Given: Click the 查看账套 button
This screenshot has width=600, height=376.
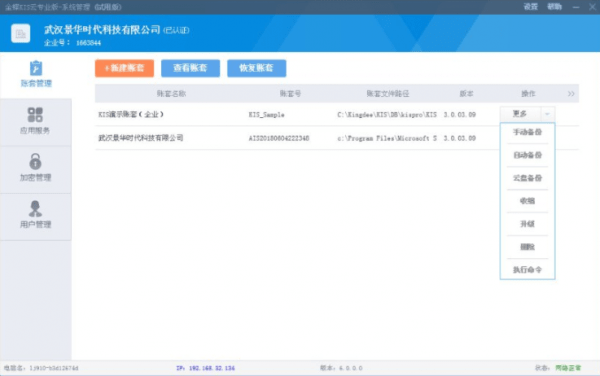Looking at the screenshot, I should pyautogui.click(x=190, y=68).
